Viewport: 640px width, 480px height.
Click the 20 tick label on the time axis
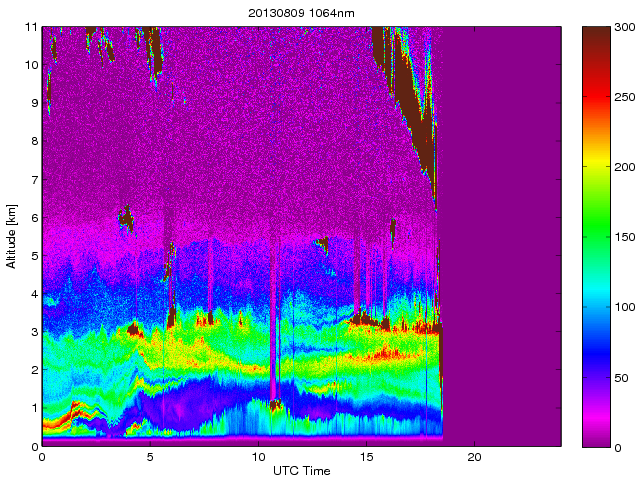point(475,457)
